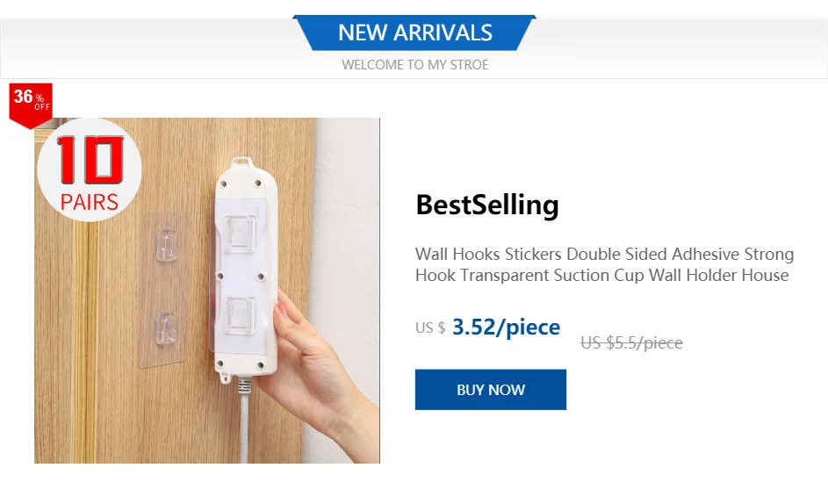Click the 10 PAIRS circular badge
828x504 pixels.
[89, 171]
